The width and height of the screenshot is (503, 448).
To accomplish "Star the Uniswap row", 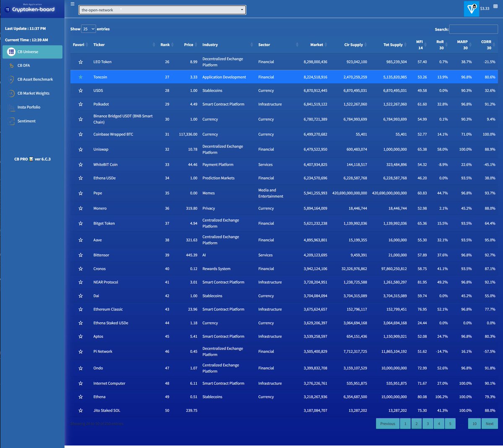I will point(80,150).
